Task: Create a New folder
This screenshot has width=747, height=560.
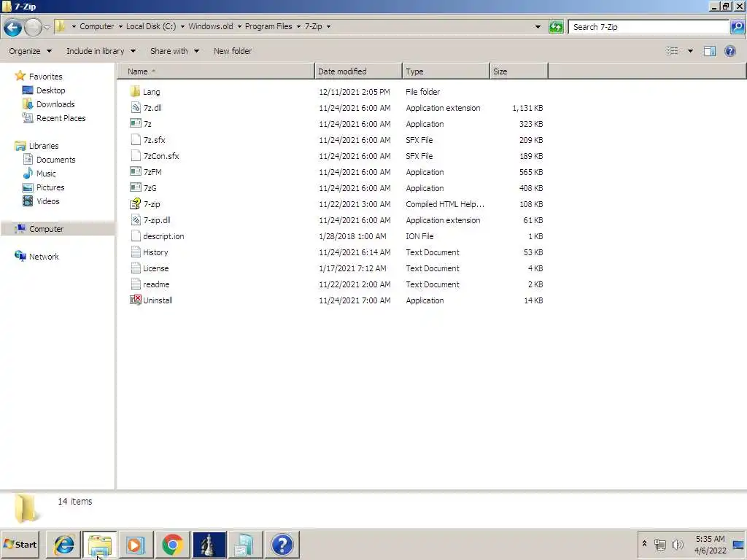Action: pos(233,51)
